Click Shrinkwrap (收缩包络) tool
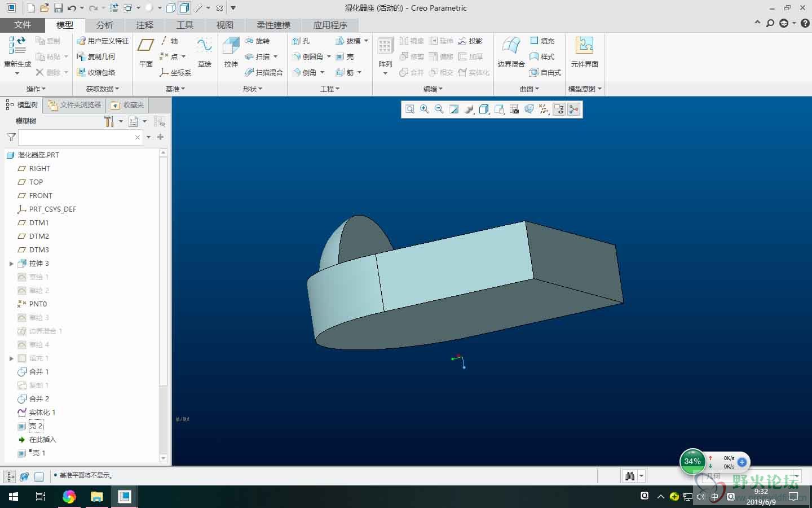The image size is (812, 508). [96, 72]
